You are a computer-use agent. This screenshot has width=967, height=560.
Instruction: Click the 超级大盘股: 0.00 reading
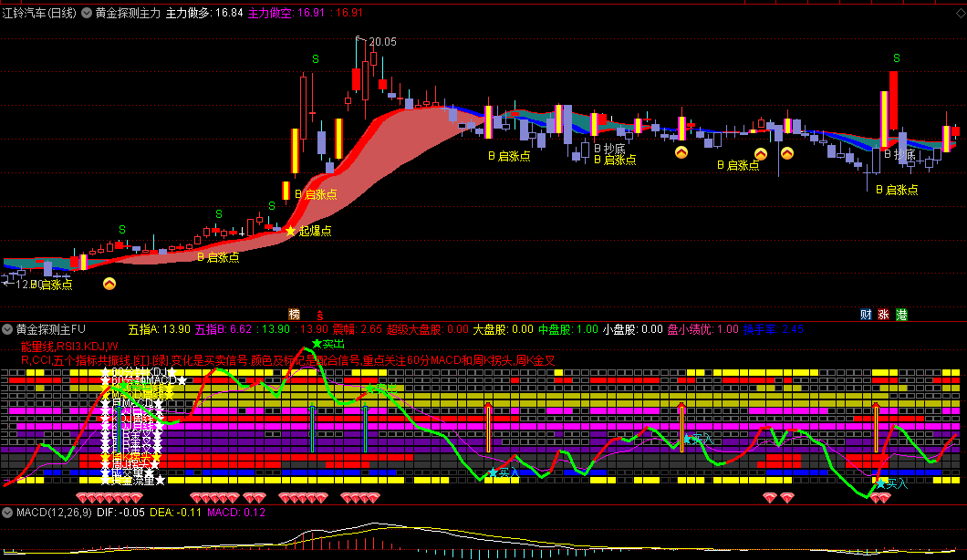tap(427, 329)
